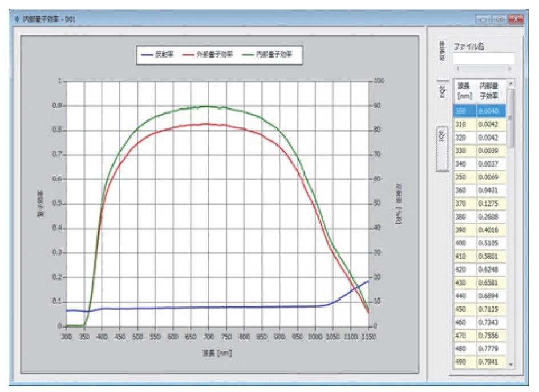Image resolution: width=539 pixels, height=392 pixels.
Task: Select the 300 nm table row
Action: 480,111
